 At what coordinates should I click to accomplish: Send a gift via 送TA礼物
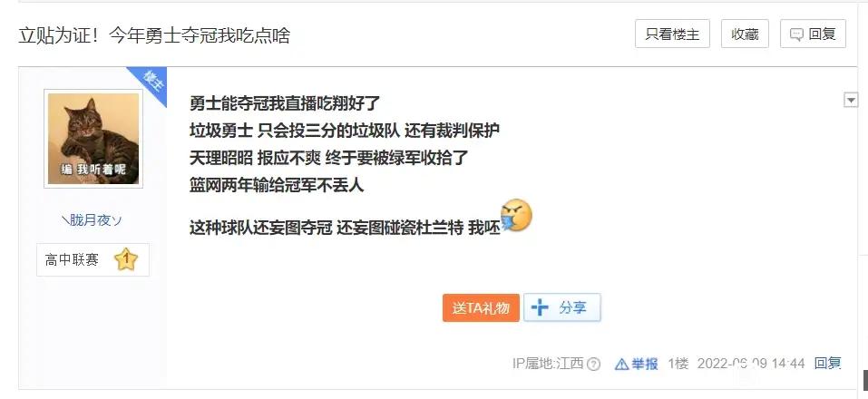coord(481,307)
